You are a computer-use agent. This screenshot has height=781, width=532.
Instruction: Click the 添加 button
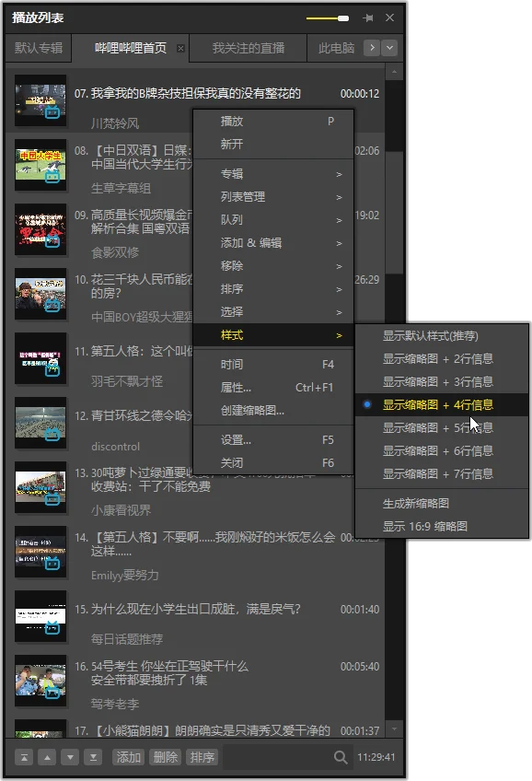[128, 757]
